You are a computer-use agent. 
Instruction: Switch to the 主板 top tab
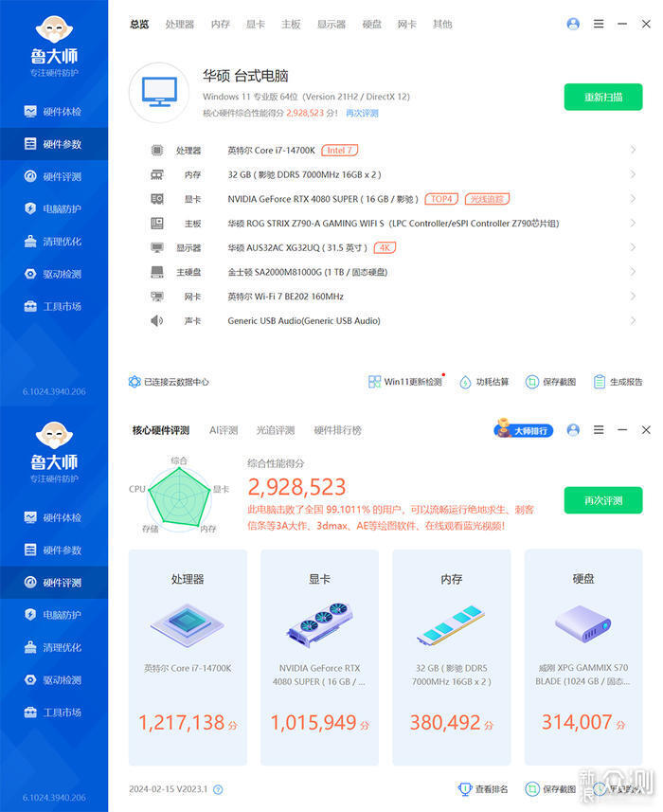[291, 24]
